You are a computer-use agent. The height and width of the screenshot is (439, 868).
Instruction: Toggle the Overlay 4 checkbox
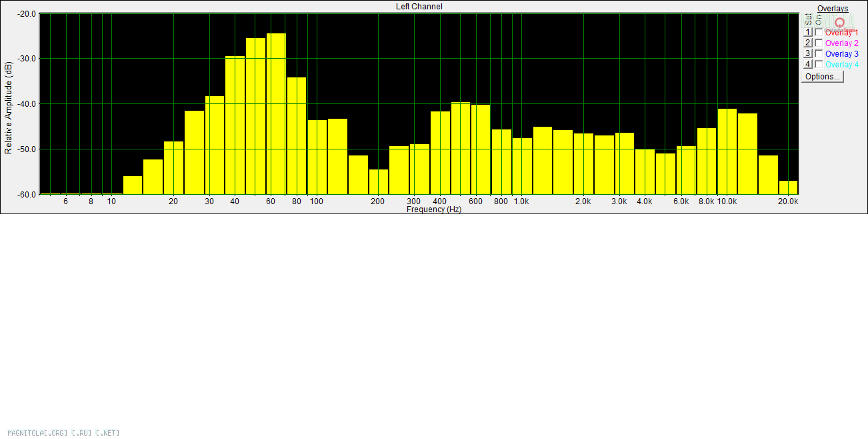coord(819,64)
